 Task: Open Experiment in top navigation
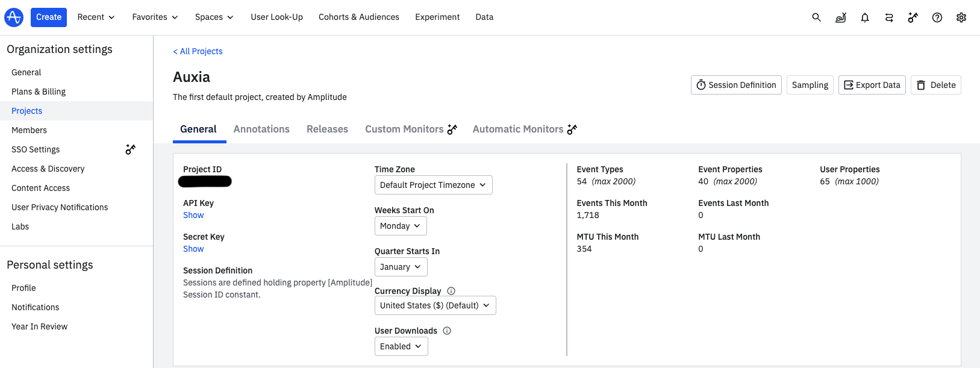[x=437, y=17]
